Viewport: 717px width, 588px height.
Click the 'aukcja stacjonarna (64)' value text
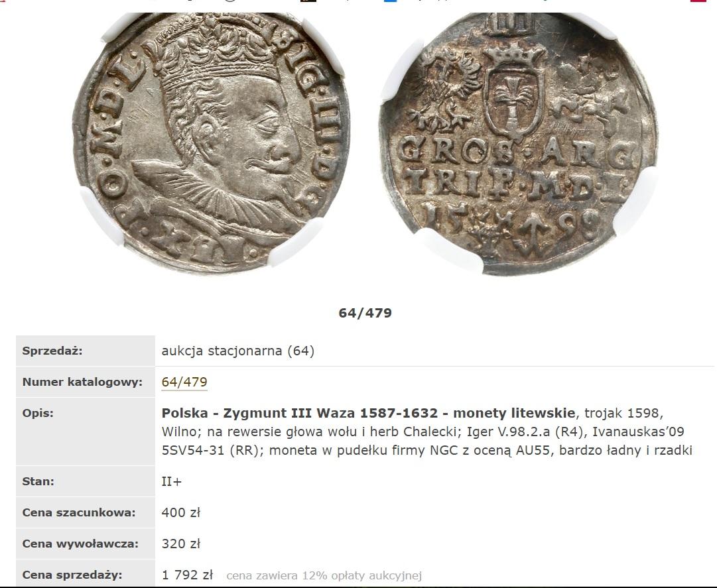[x=237, y=351]
